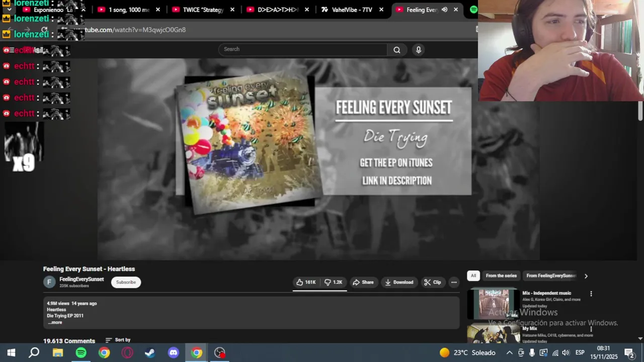
Task: Subscribe to FeelingEverySunset channel
Action: pos(126,282)
